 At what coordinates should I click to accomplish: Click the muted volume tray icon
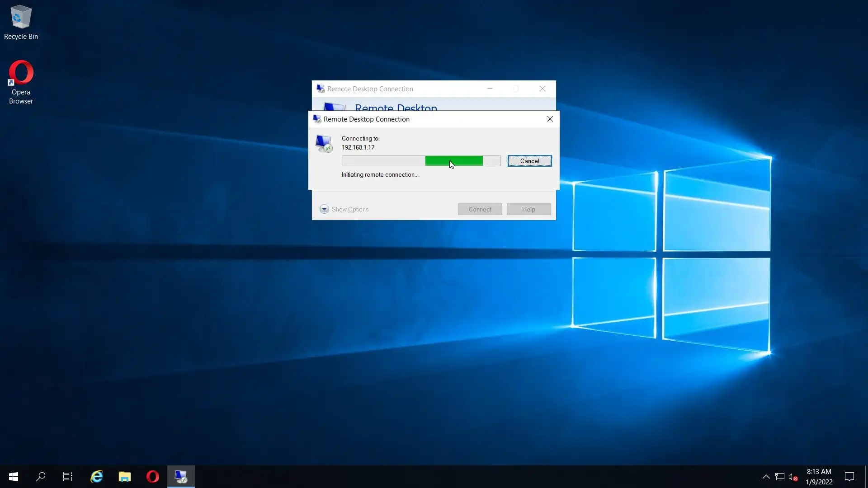(793, 476)
